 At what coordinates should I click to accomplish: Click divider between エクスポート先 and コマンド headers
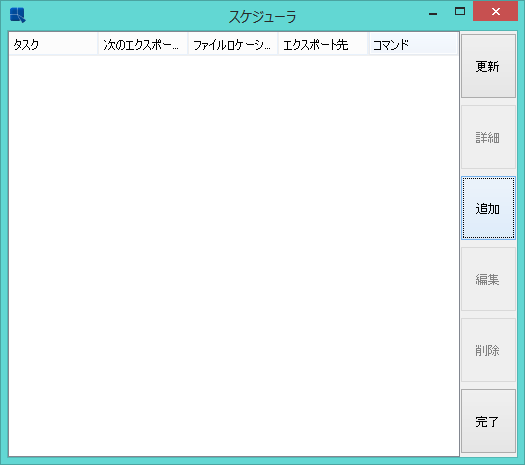point(368,44)
